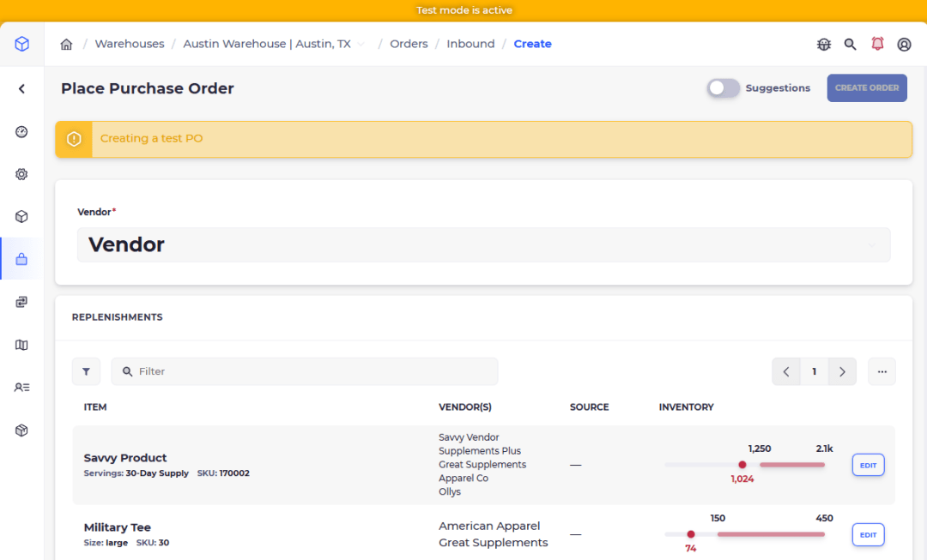Viewport: 927px width, 560px height.
Task: Open the notifications bell icon
Action: [877, 44]
